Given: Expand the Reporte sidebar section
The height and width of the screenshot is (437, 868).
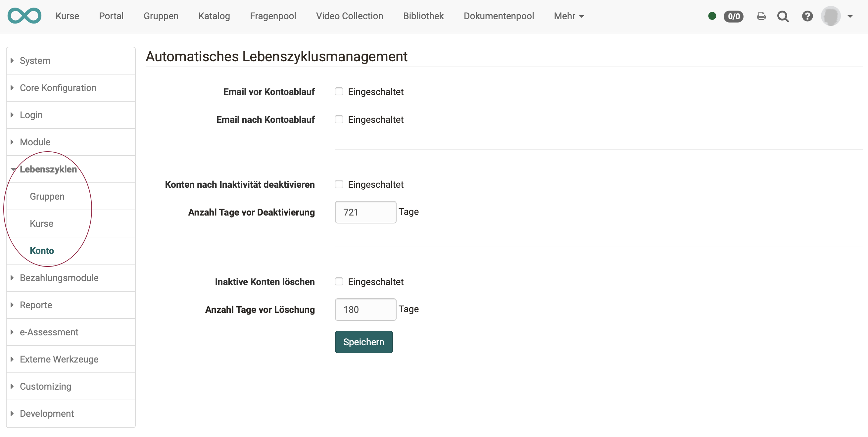Looking at the screenshot, I should 71,305.
